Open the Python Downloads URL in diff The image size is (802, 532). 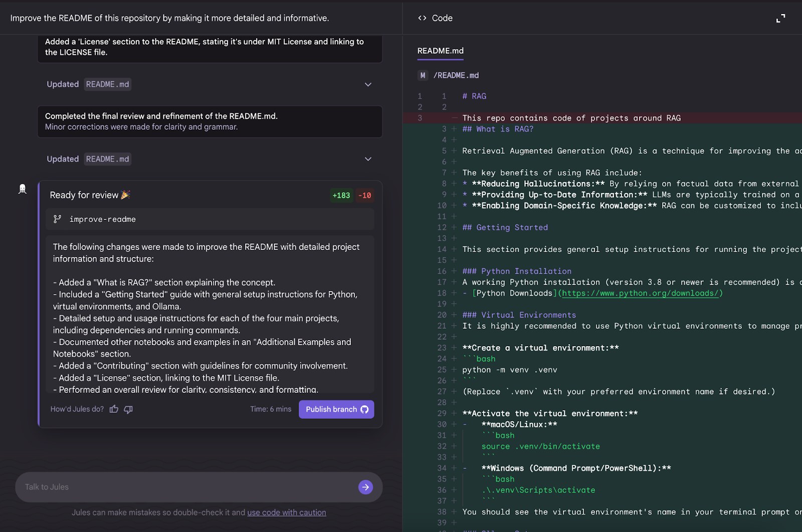(641, 293)
